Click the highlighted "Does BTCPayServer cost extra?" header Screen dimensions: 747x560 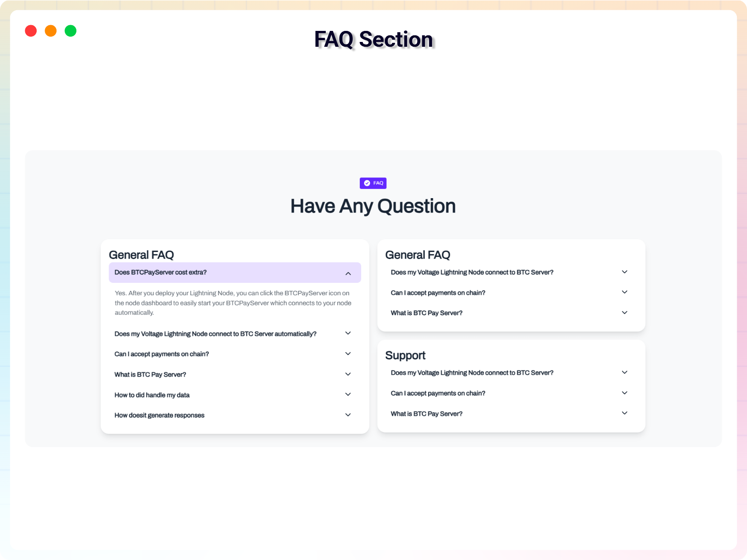pos(235,273)
